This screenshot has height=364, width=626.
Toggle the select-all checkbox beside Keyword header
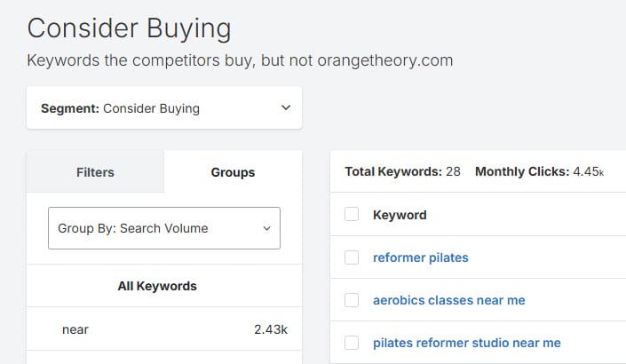[x=352, y=215]
